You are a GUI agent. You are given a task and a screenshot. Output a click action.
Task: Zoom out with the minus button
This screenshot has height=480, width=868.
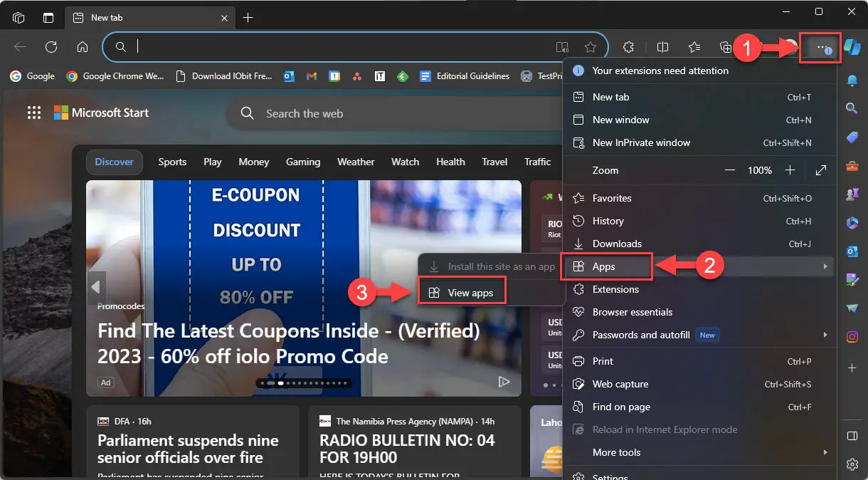tap(729, 170)
